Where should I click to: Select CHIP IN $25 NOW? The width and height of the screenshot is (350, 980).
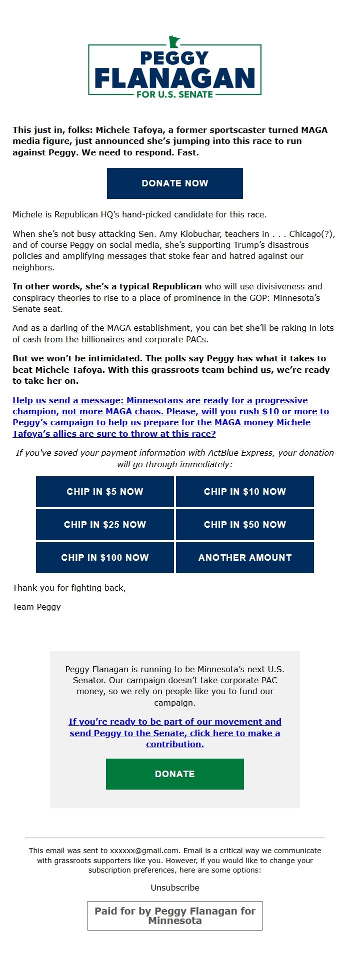pyautogui.click(x=104, y=525)
